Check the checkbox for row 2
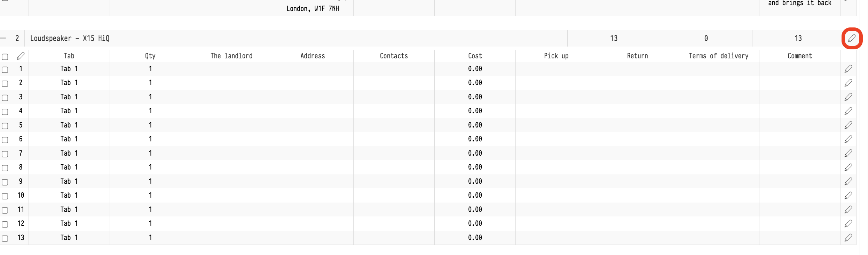 click(x=5, y=84)
